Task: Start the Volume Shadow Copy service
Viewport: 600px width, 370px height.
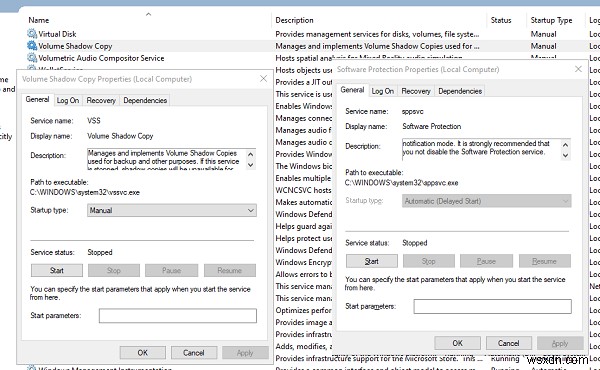Action: (x=57, y=271)
